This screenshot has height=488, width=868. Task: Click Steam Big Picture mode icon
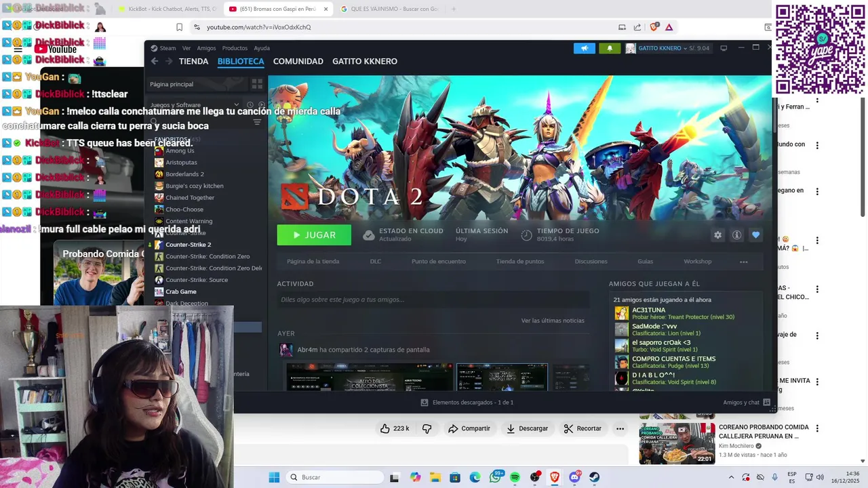724,48
